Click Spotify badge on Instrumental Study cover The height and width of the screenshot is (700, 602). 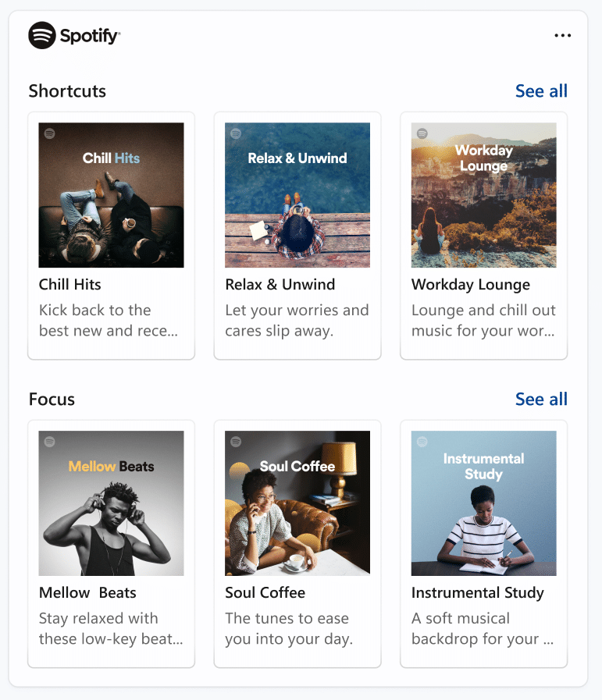click(x=422, y=442)
